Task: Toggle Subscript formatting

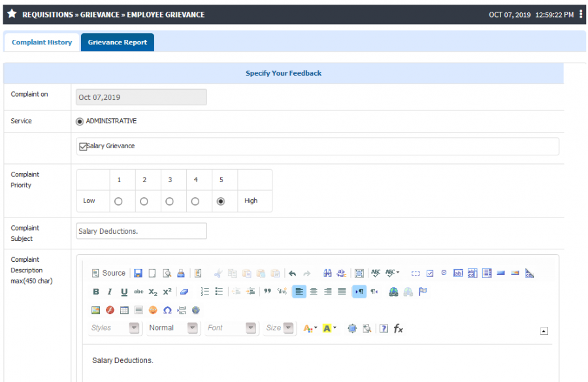Action: pos(153,292)
